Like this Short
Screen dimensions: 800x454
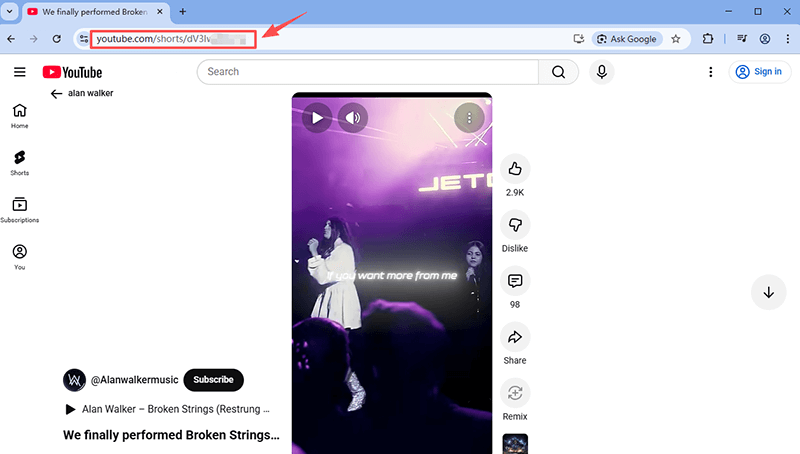click(515, 169)
